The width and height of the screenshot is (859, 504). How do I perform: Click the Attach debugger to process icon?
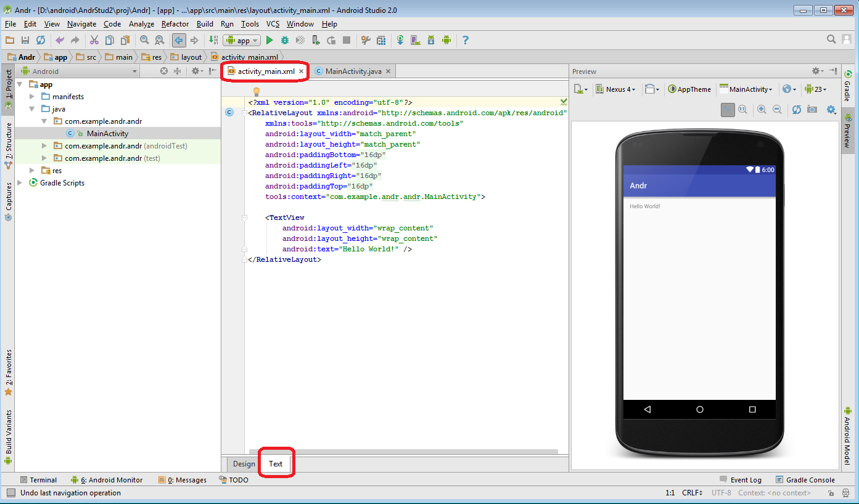tap(316, 40)
